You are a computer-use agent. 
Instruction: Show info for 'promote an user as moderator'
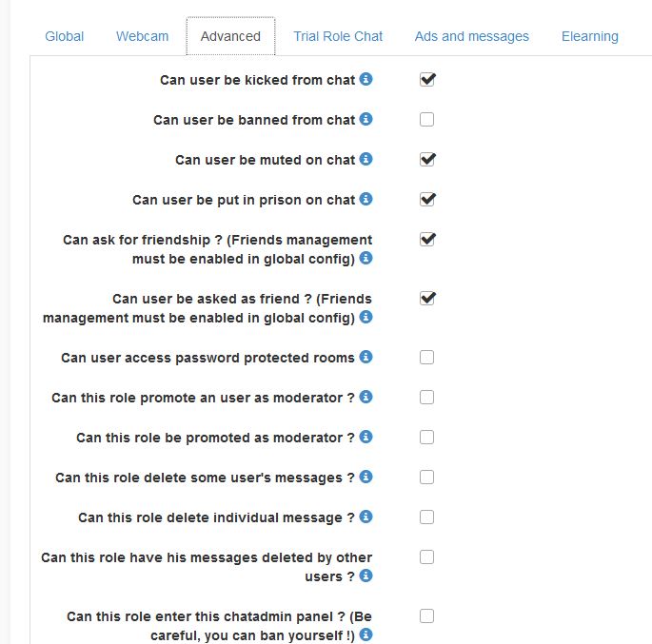(366, 398)
